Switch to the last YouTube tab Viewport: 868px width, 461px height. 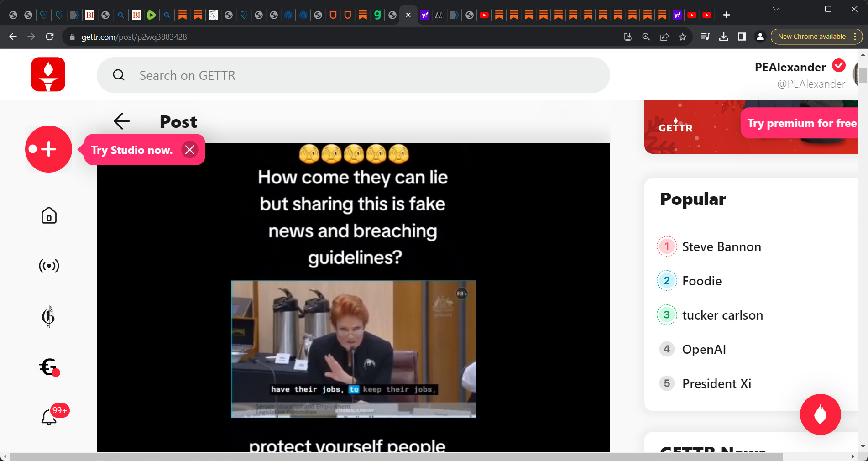(x=707, y=15)
